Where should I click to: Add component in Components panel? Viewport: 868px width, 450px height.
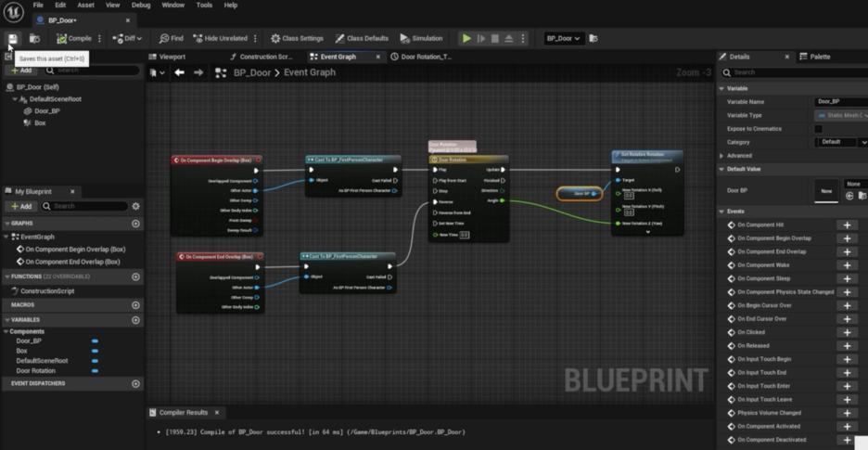(x=21, y=71)
